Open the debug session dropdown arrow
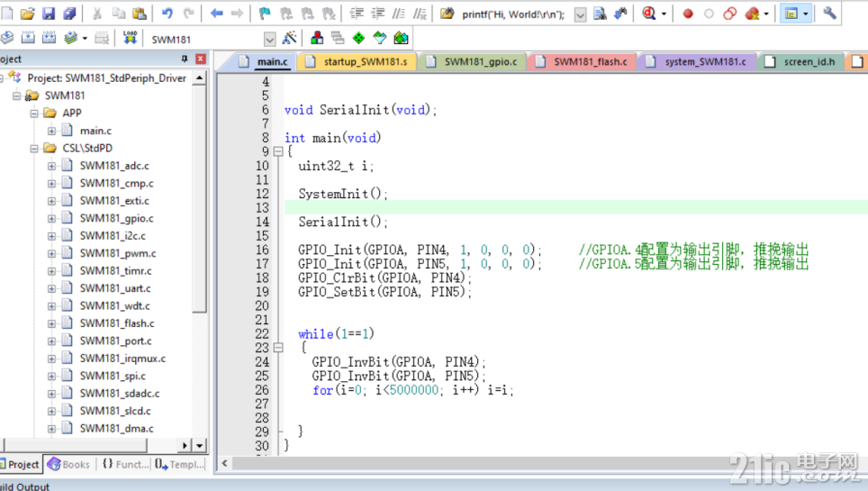Screen dimensions: 868x491 664,14
